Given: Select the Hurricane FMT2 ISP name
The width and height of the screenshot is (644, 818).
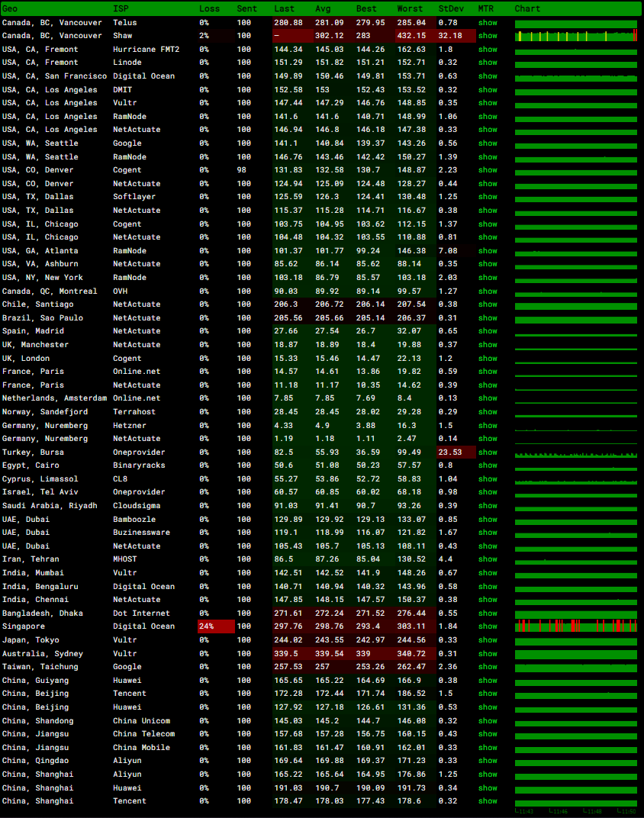Looking at the screenshot, I should point(147,49).
